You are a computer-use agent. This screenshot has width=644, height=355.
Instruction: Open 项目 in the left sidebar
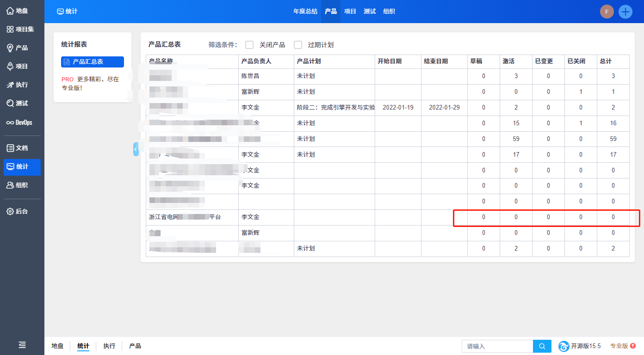(22, 66)
